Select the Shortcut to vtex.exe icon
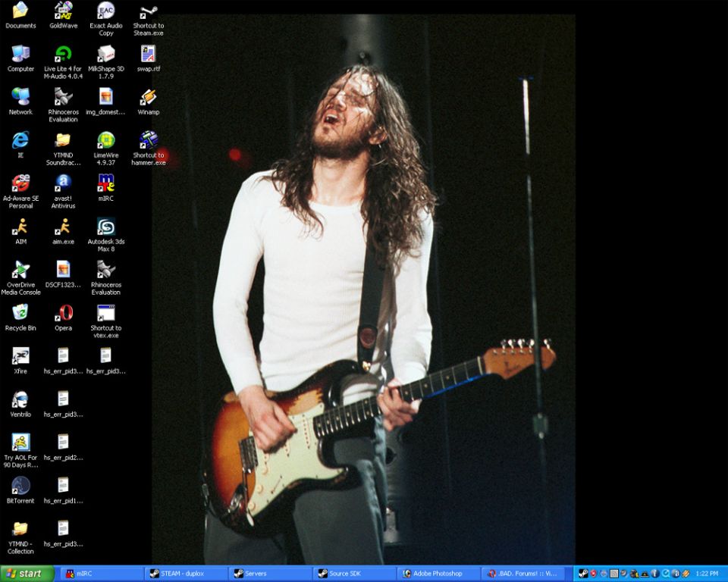Screen dimensions: 728x582 106,321
